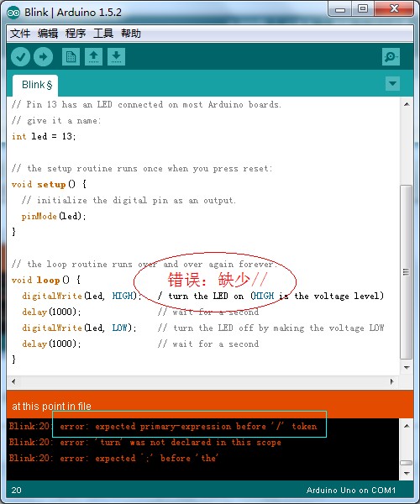Click the "void loop() {" line

46,280
